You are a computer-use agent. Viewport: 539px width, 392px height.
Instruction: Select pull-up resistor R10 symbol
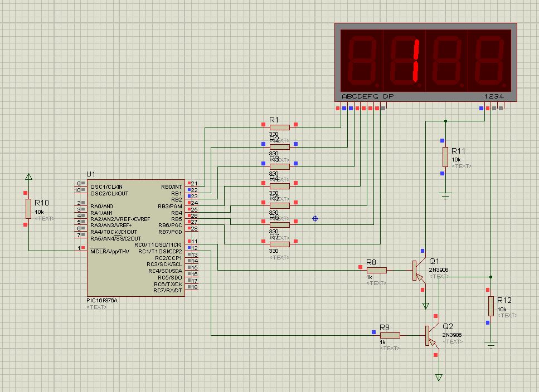pos(28,208)
